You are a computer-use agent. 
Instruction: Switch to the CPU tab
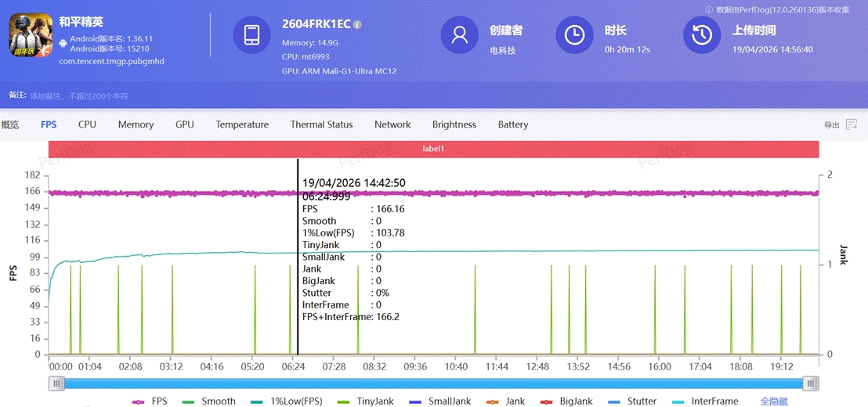(x=87, y=124)
